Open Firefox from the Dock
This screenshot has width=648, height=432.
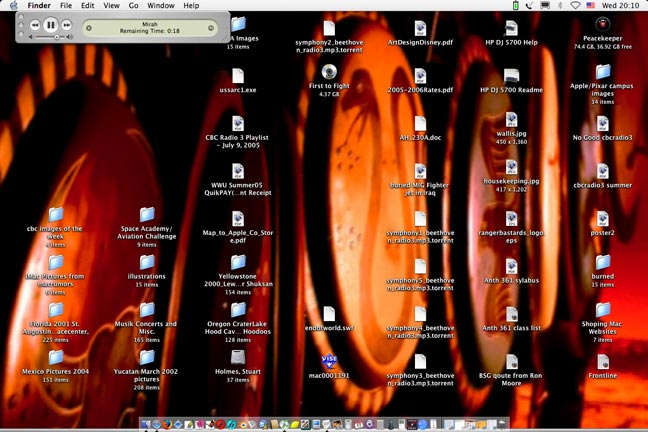[167, 424]
